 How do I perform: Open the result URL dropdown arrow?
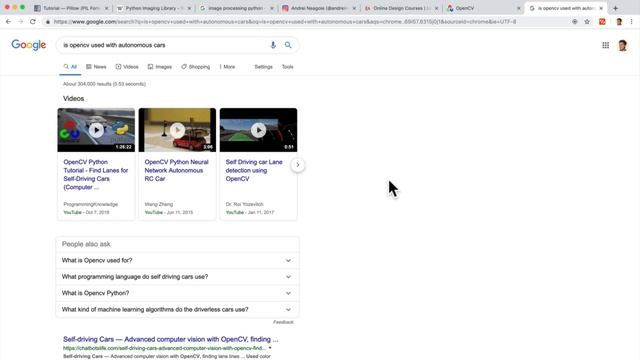(270, 348)
